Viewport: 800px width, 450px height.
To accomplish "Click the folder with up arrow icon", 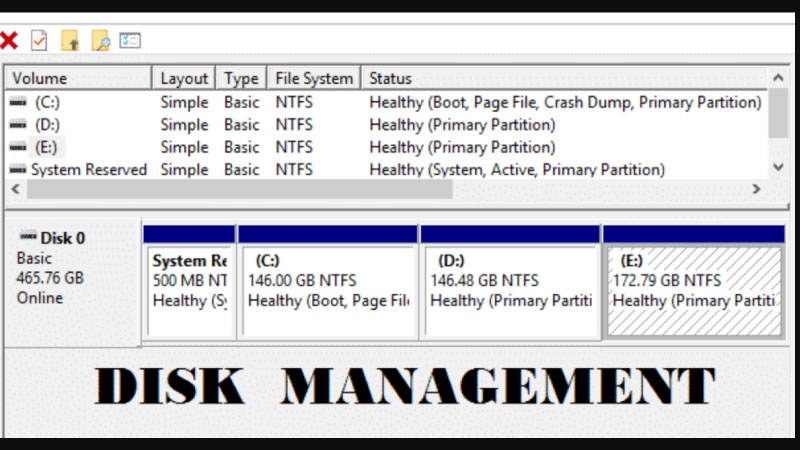I will 69,41.
